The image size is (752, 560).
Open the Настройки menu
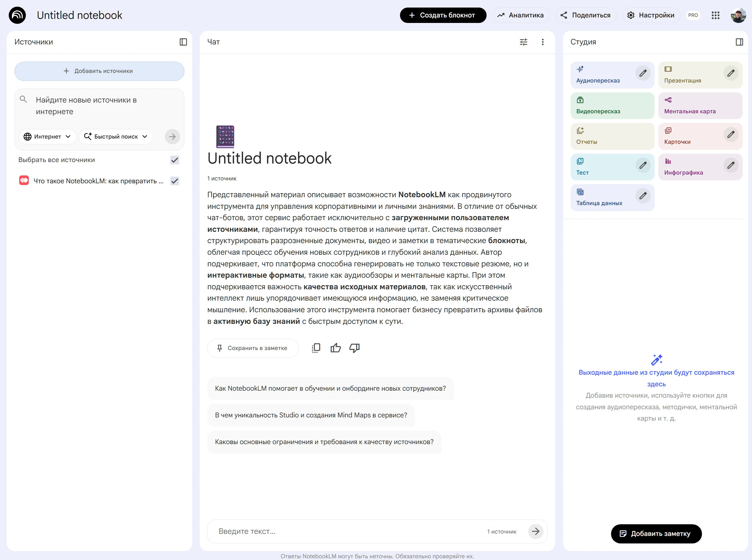pyautogui.click(x=651, y=15)
